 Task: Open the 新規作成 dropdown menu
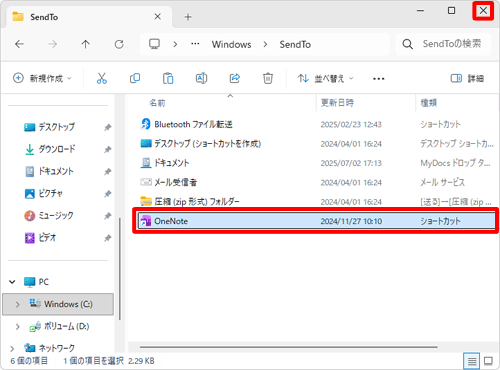point(42,79)
